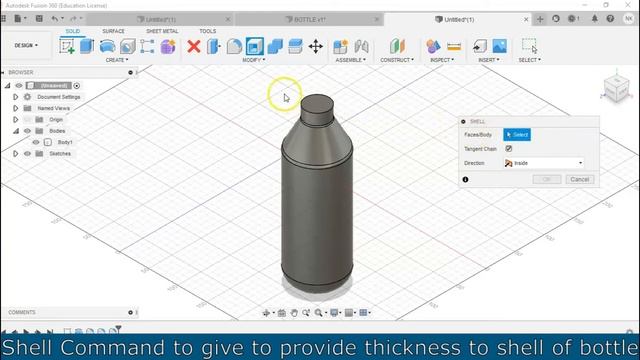Open the ASSEMBLE menu
The width and height of the screenshot is (640, 360).
350,60
